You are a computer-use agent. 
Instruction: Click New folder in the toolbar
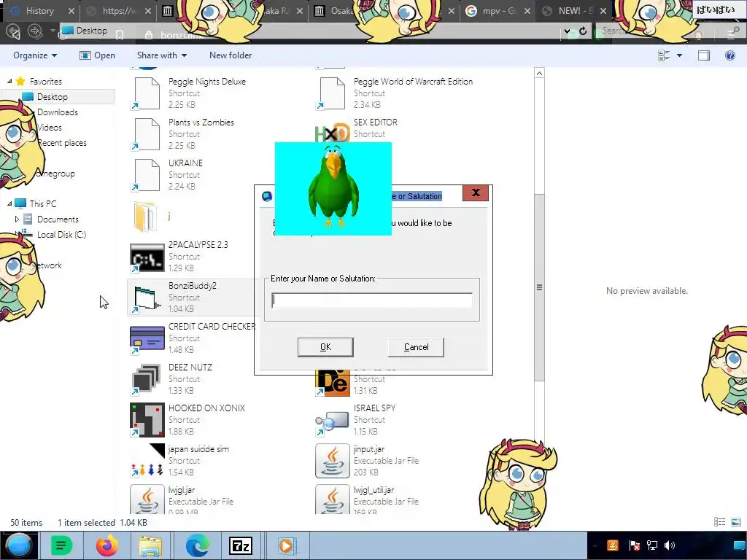point(231,55)
